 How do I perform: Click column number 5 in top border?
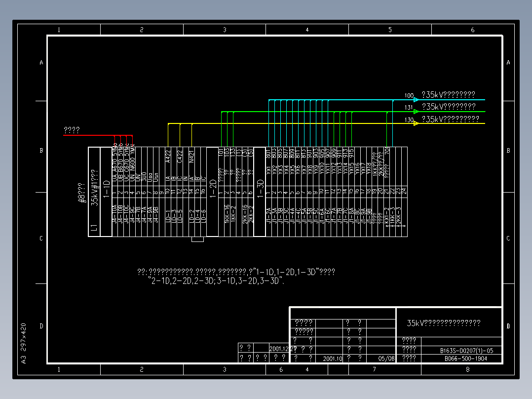(x=390, y=30)
